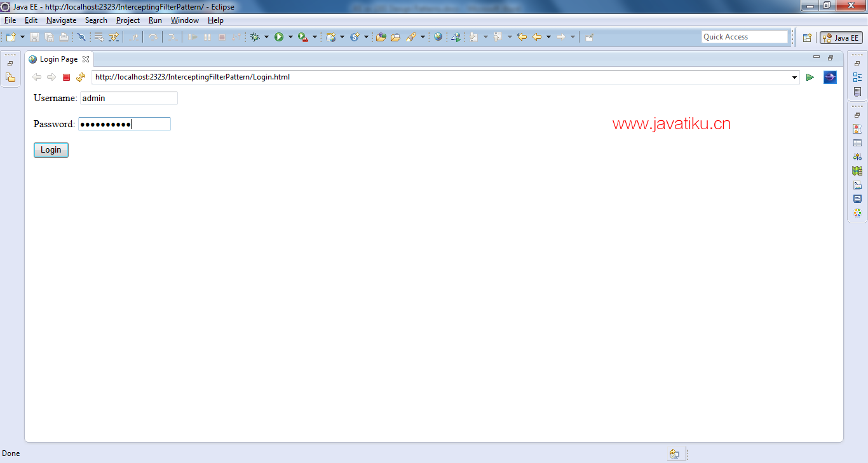
Task: Click the Login button
Action: pyautogui.click(x=51, y=150)
